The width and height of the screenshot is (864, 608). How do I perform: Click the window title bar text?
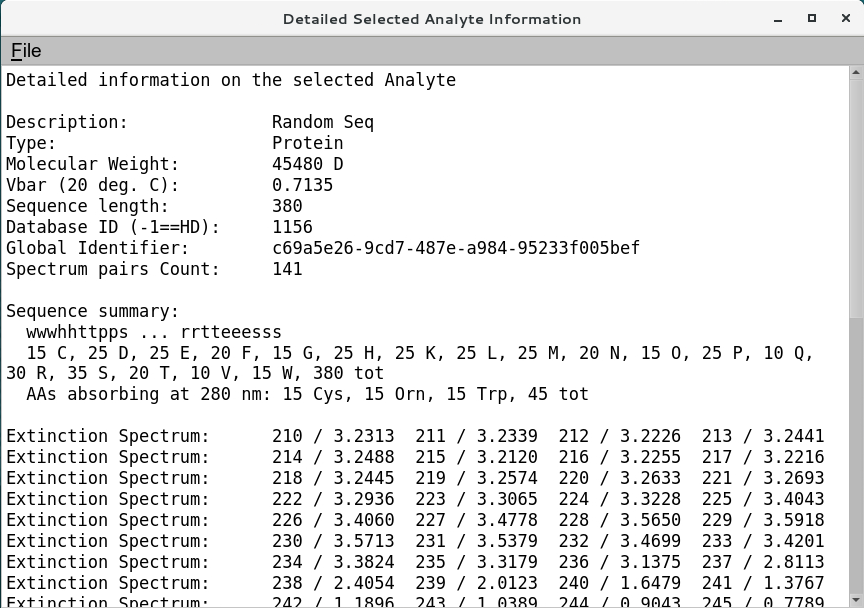click(432, 19)
